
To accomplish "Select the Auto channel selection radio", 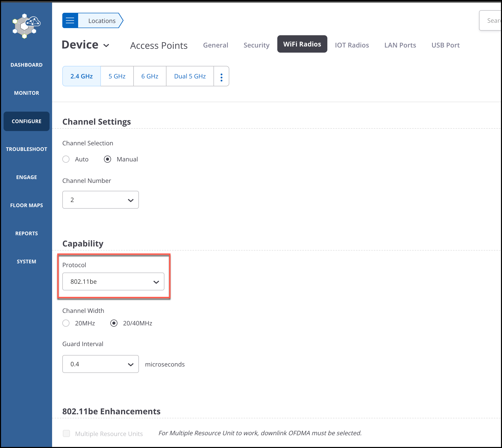I will (x=66, y=159).
